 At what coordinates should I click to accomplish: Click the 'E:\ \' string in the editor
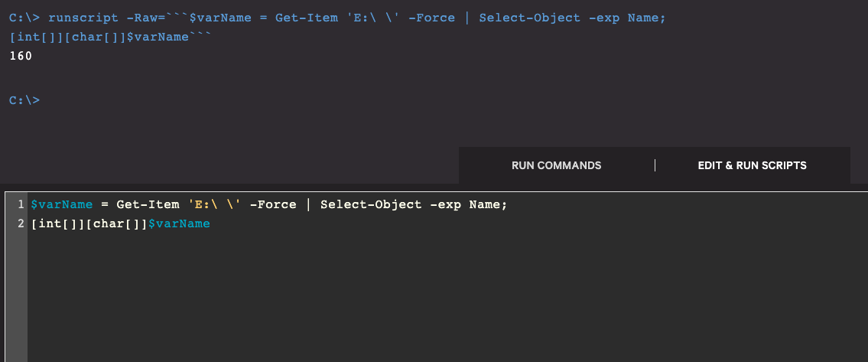pyautogui.click(x=212, y=205)
